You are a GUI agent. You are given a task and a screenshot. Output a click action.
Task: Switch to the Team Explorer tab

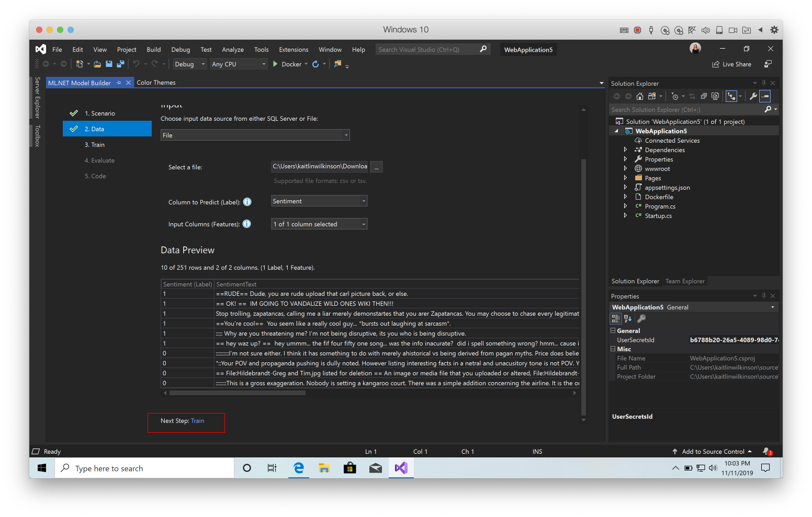(685, 281)
